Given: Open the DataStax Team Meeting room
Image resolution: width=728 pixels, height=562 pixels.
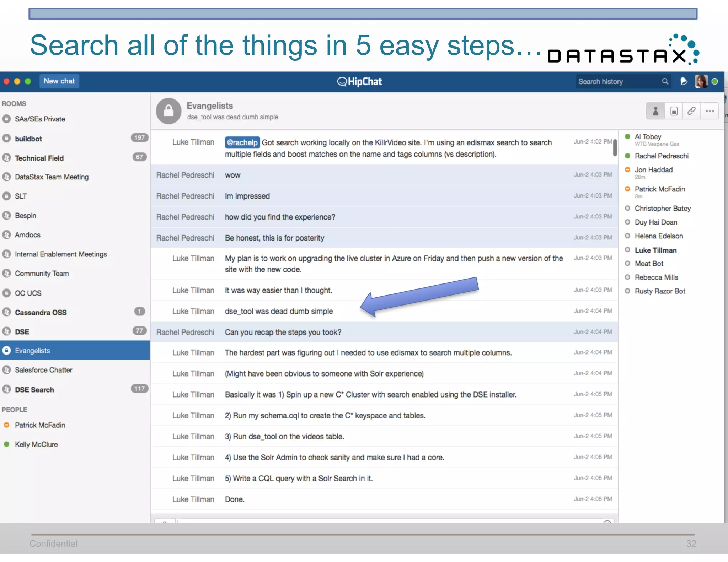Looking at the screenshot, I should (x=75, y=177).
